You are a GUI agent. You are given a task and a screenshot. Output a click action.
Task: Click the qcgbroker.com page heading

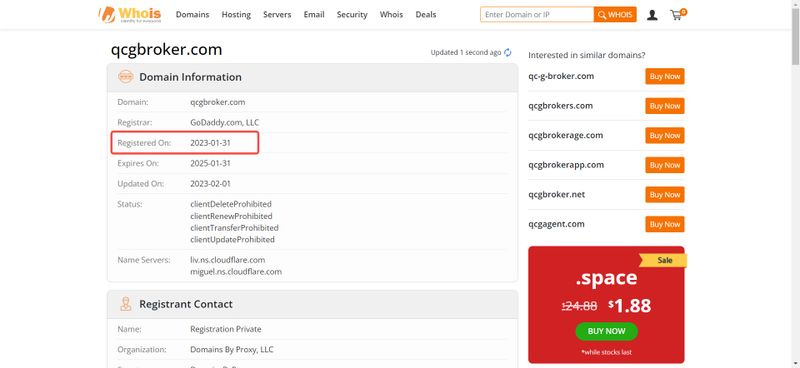click(166, 50)
